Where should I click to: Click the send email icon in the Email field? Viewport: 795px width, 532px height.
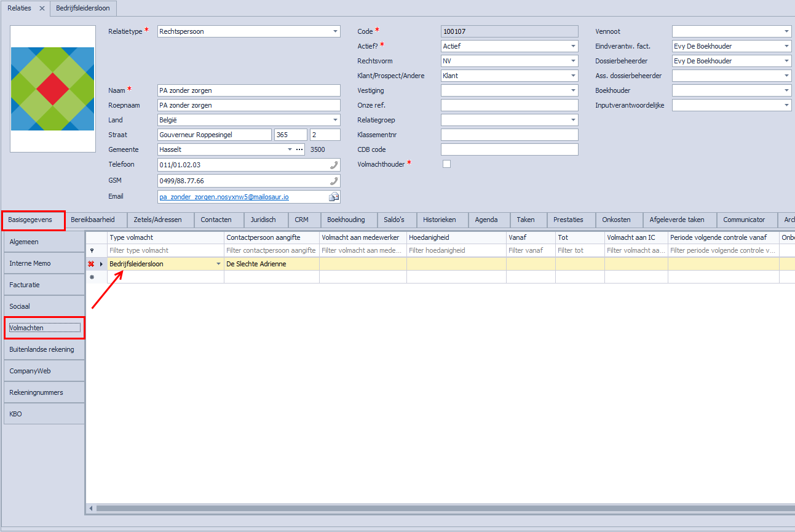point(333,196)
